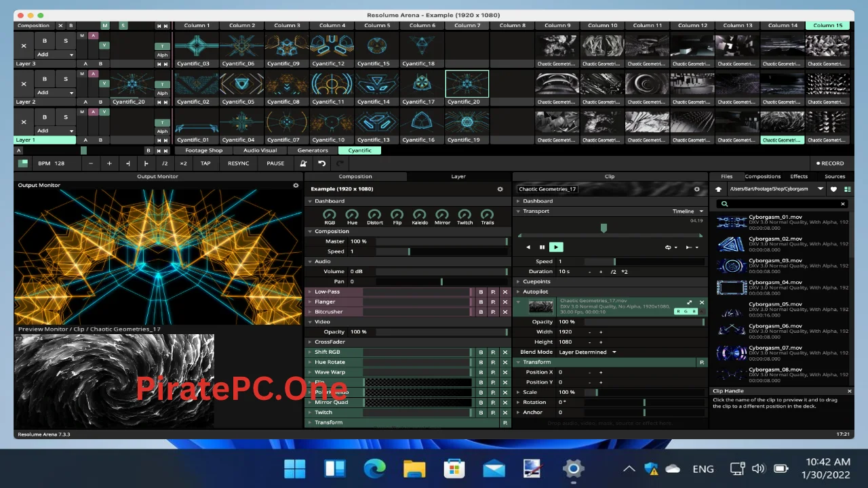This screenshot has width=868, height=488.
Task: Open Layer 1 blend mode Add dropdown
Action: (x=55, y=131)
